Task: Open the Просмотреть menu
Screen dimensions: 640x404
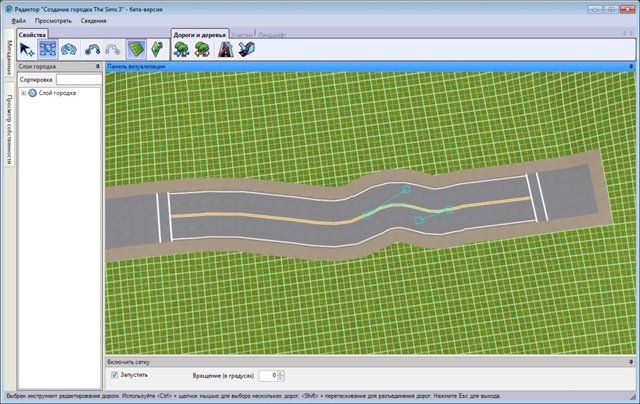Action: 53,20
